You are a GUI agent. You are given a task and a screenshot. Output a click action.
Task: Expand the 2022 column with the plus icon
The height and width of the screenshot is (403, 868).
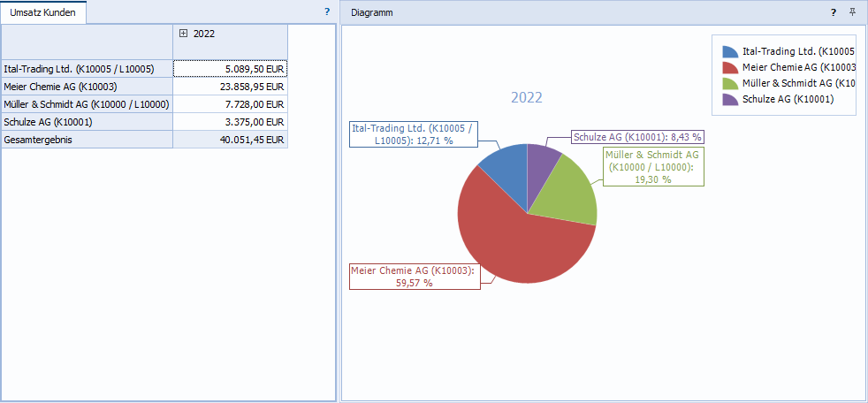[x=183, y=34]
